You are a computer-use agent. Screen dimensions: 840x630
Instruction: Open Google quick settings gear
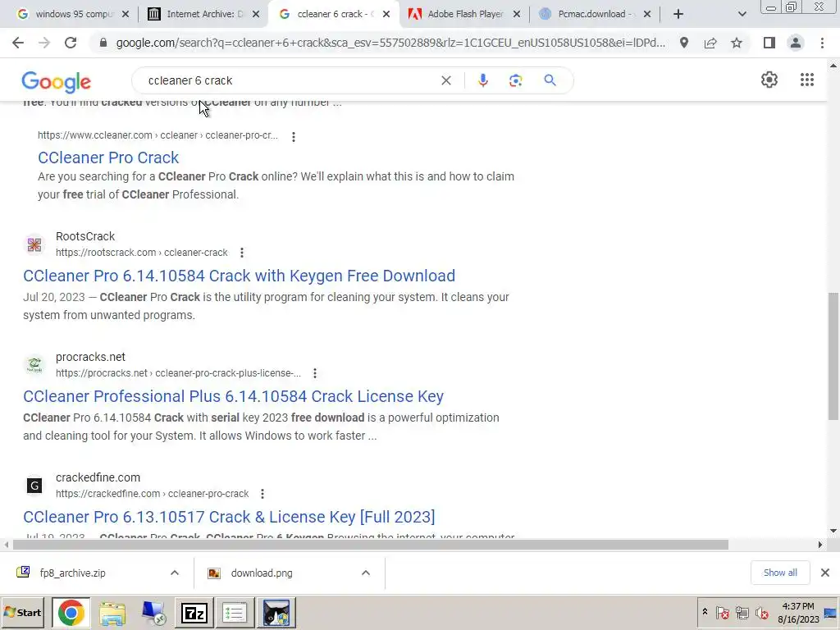(x=769, y=80)
